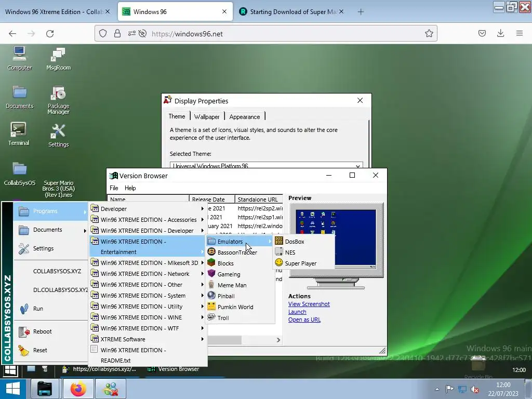The height and width of the screenshot is (399, 532).
Task: Click the windows96.net address bar
Action: tap(265, 34)
